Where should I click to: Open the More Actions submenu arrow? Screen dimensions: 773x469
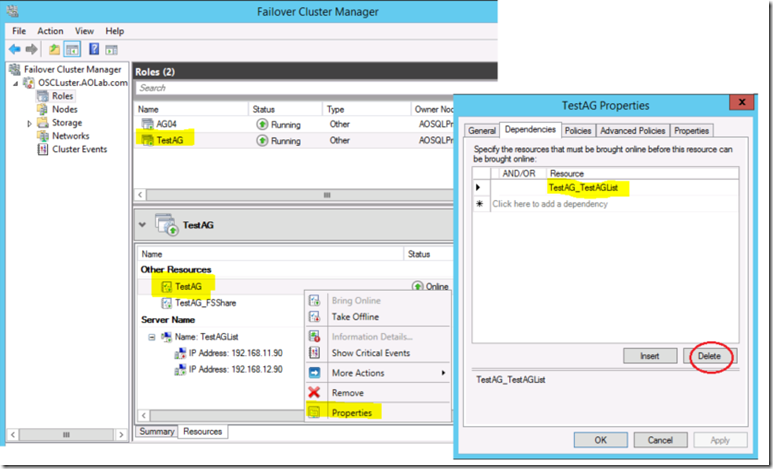pyautogui.click(x=443, y=373)
